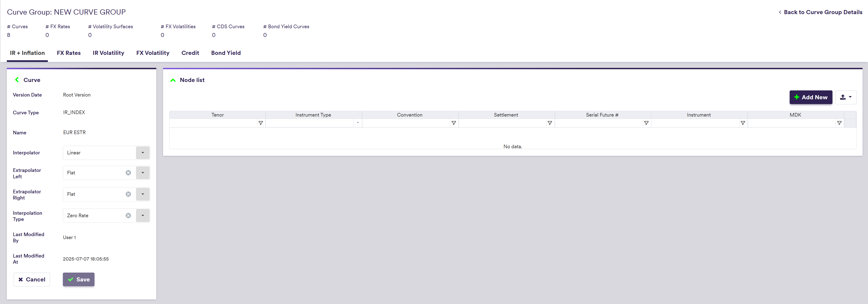868x304 pixels.
Task: Clear the Extrapolator Right Flat value
Action: coord(128,194)
